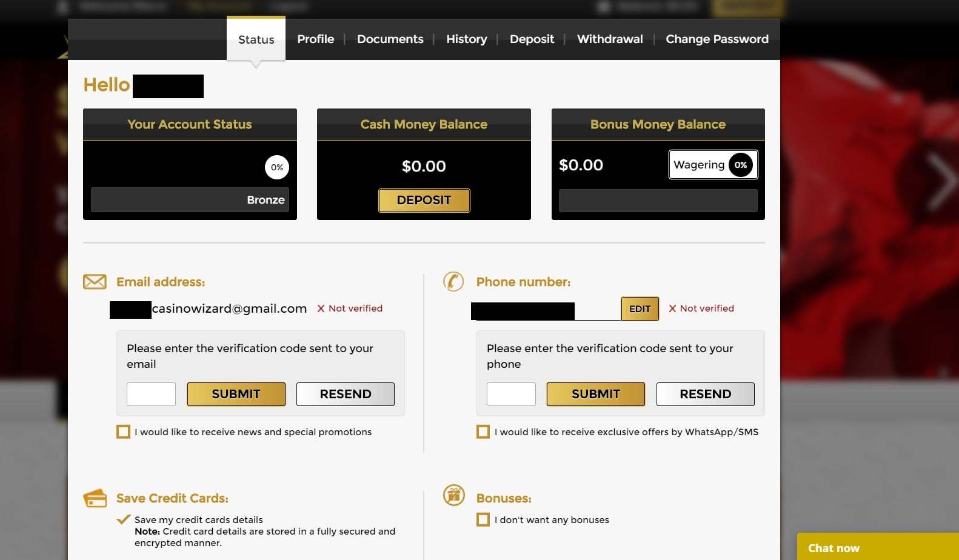Click the Save Credit Cards heading
This screenshot has width=959, height=560.
172,498
